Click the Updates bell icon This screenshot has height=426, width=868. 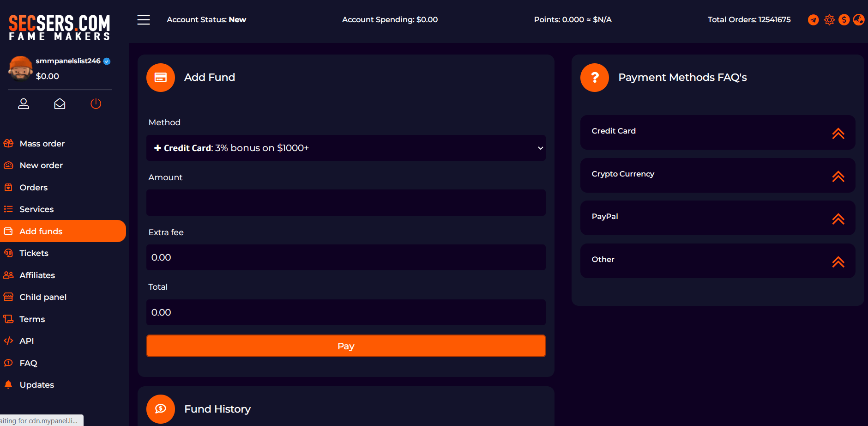[8, 384]
